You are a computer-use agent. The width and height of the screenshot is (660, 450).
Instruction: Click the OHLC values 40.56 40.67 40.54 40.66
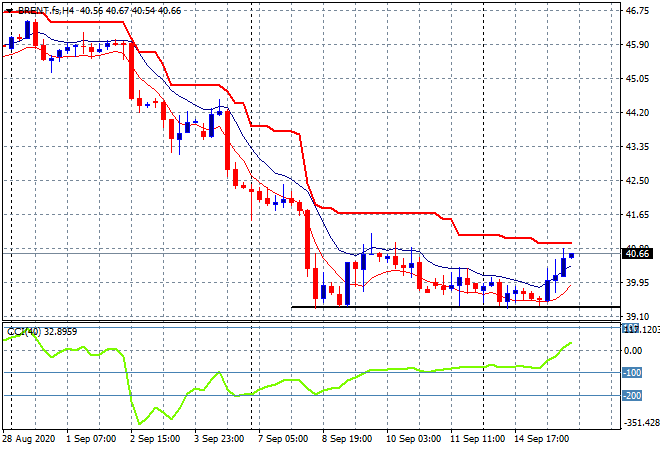click(130, 11)
